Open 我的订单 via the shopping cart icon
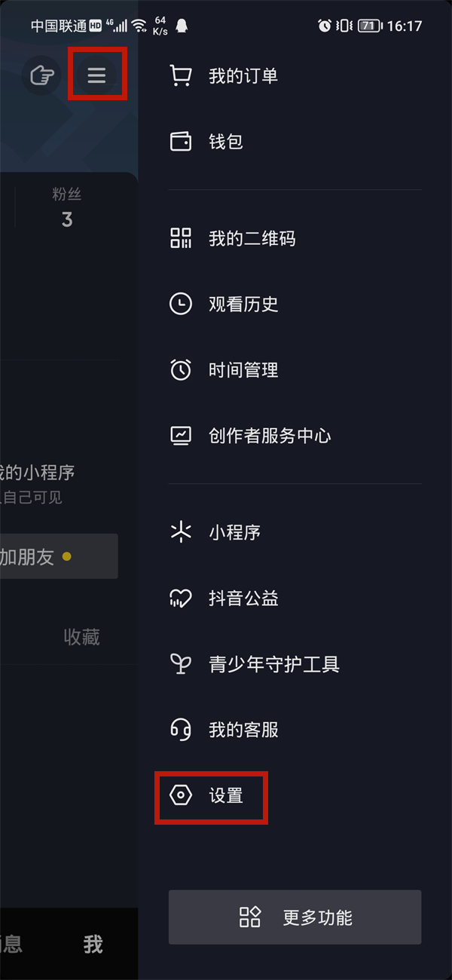 [x=181, y=75]
